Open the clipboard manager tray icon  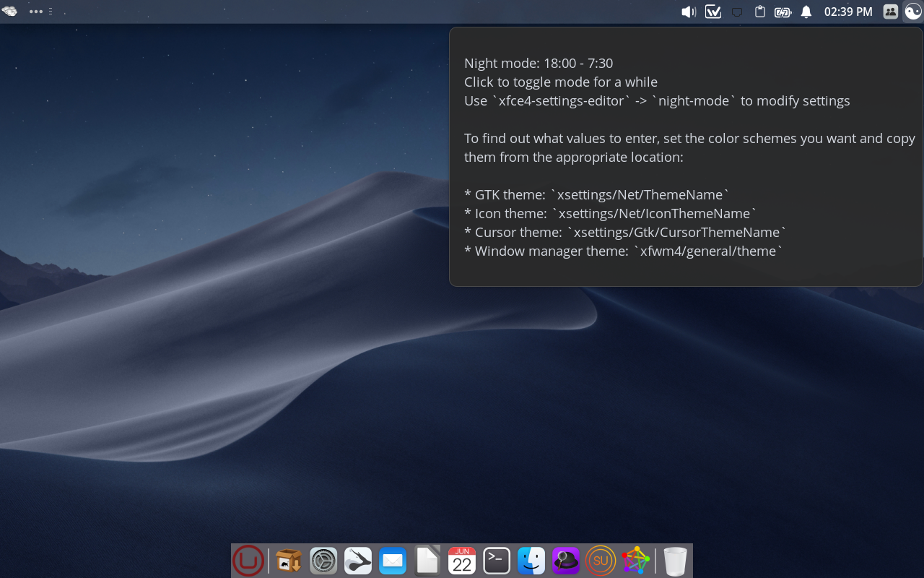click(759, 12)
